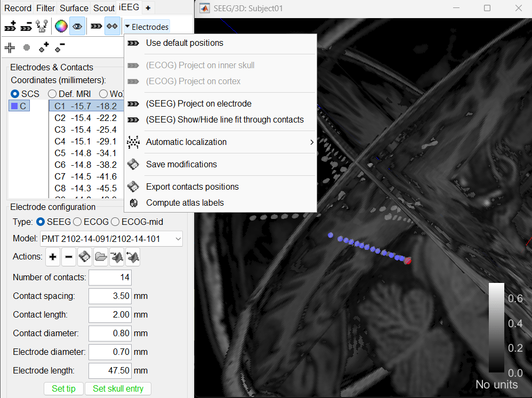Click the add model plus button
532x398 pixels.
[53, 257]
